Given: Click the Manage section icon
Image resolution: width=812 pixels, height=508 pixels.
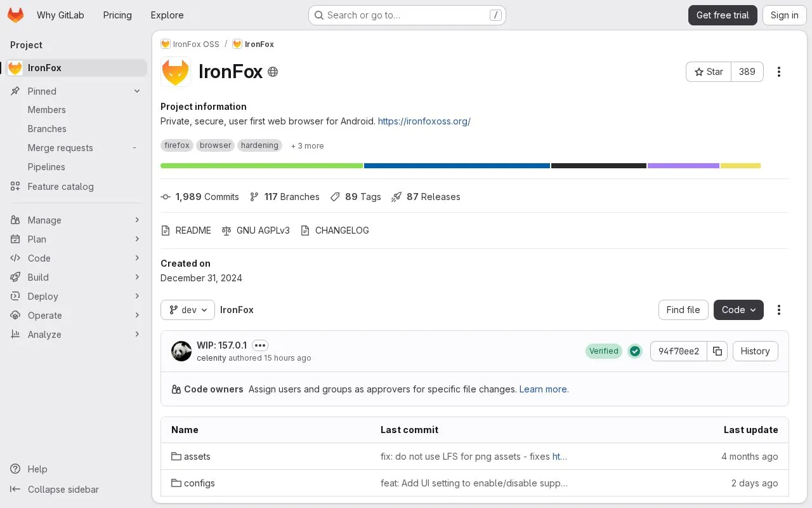Looking at the screenshot, I should (x=15, y=220).
